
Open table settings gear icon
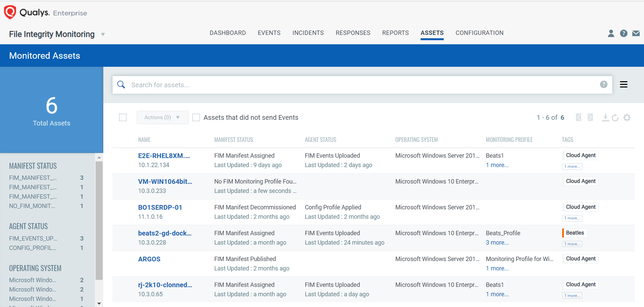coord(627,117)
